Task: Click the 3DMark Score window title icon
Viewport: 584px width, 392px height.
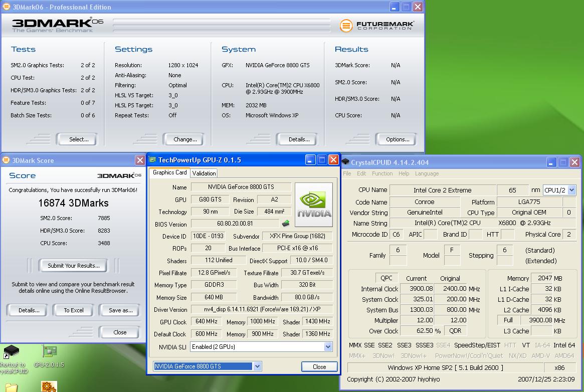Action: pyautogui.click(x=6, y=160)
